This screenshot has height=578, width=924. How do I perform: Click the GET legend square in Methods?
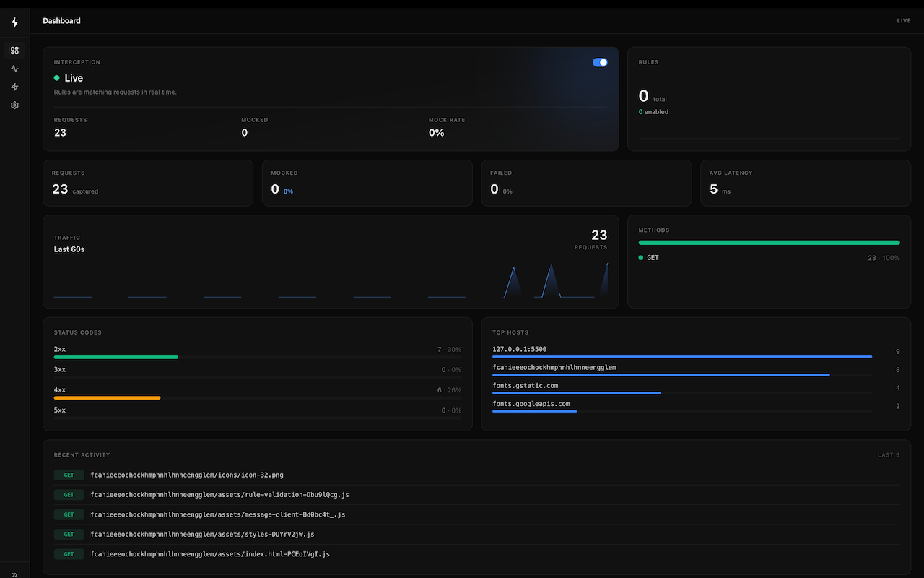[641, 258]
